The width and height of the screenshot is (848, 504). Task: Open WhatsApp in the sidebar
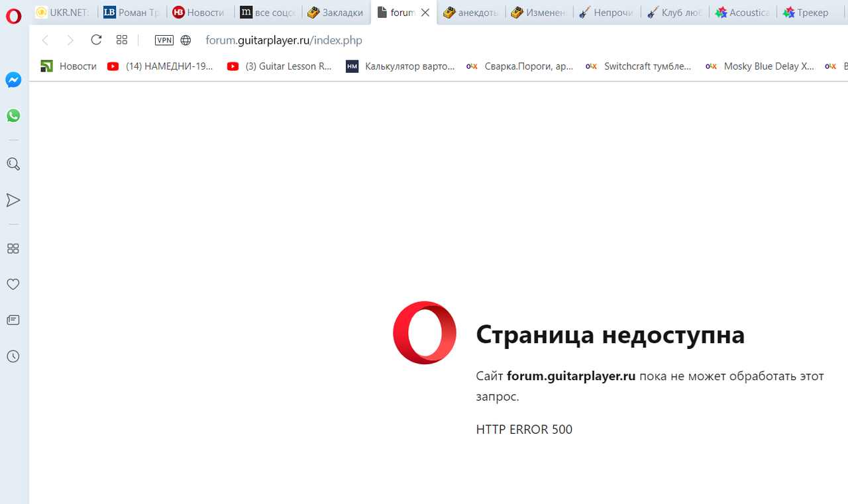pyautogui.click(x=13, y=116)
